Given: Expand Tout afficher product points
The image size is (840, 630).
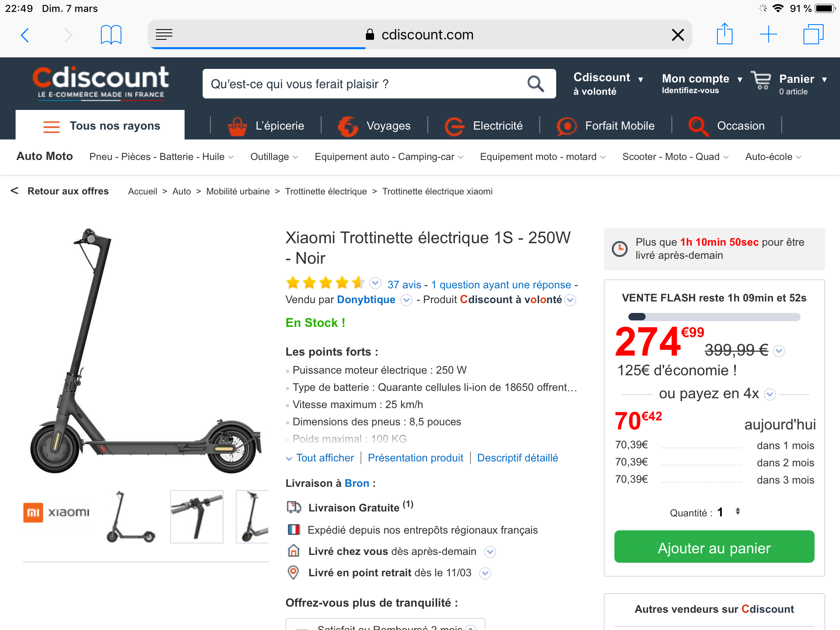Looking at the screenshot, I should tap(320, 458).
